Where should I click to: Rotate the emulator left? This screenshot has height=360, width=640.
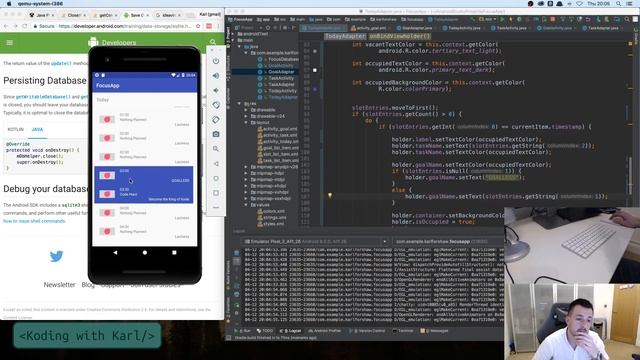pos(216,105)
